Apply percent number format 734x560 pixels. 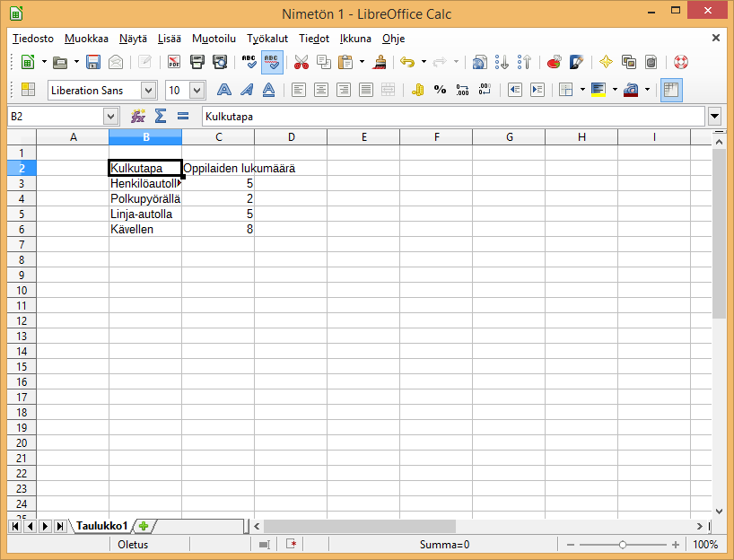coord(440,90)
